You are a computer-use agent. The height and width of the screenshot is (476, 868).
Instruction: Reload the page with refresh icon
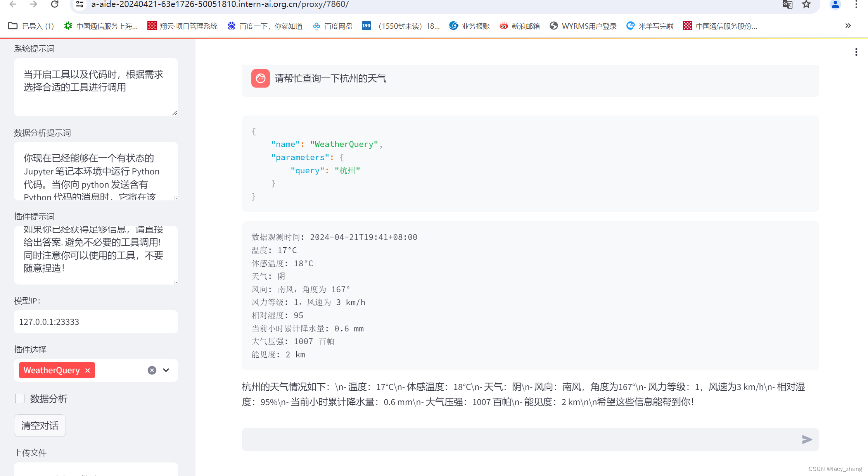pyautogui.click(x=55, y=4)
